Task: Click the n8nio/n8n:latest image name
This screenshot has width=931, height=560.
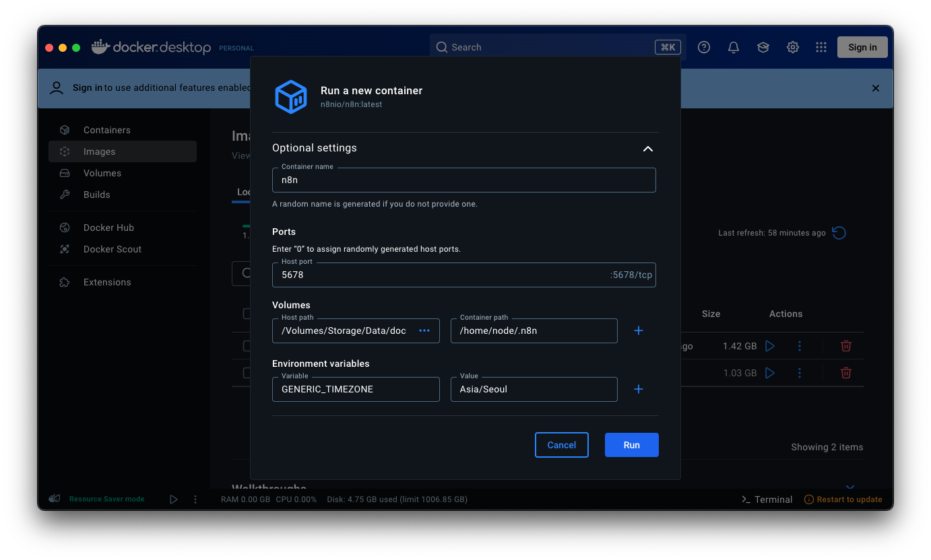Action: [351, 104]
